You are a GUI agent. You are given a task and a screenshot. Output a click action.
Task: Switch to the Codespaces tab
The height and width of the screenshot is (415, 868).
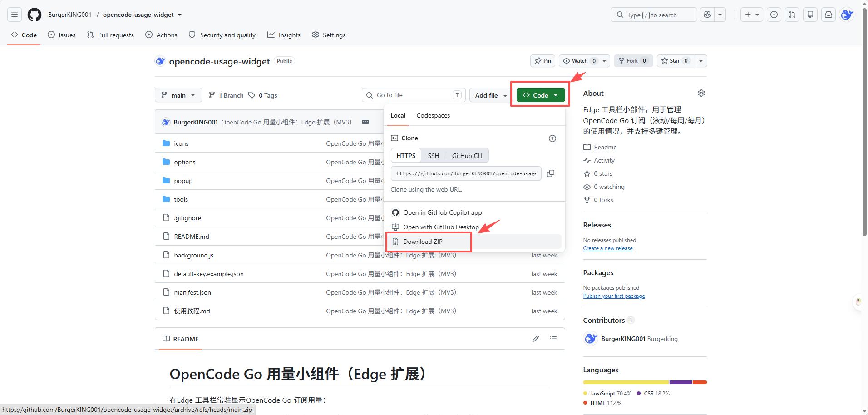coord(433,115)
